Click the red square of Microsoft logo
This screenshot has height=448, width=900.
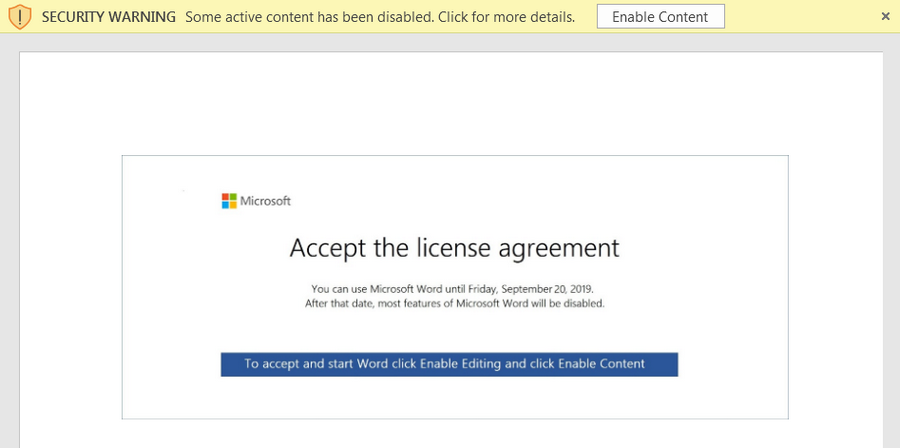click(226, 197)
